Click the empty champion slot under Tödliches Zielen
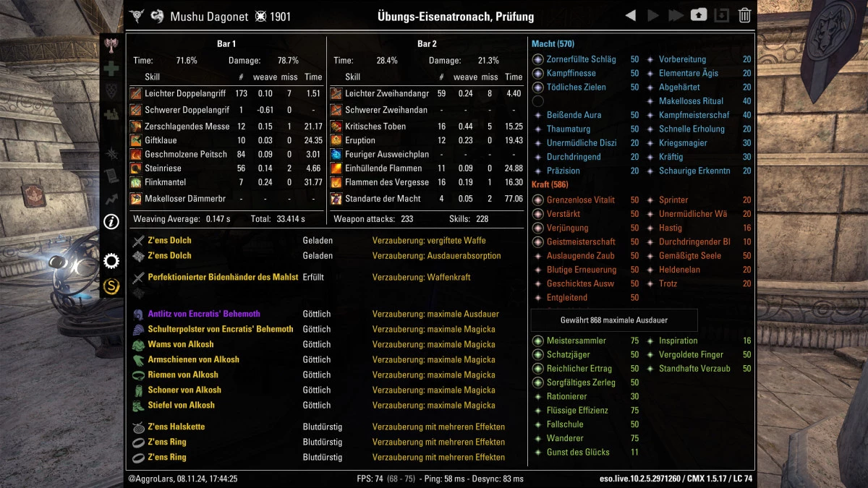The height and width of the screenshot is (488, 868). tap(537, 101)
